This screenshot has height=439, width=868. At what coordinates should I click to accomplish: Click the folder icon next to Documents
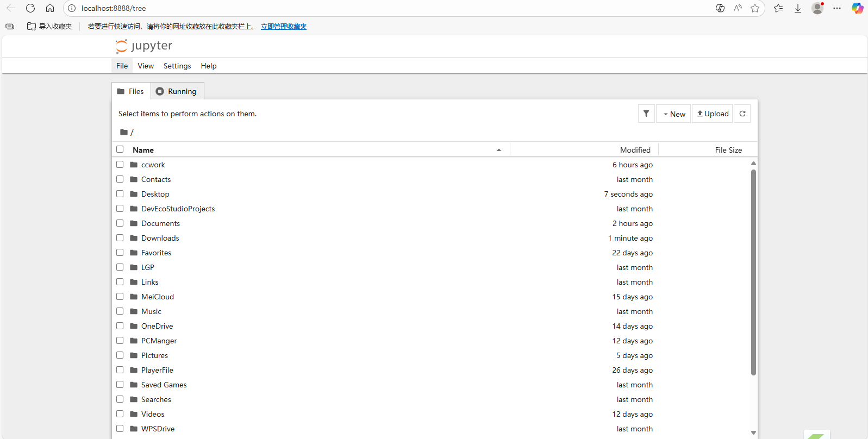[x=134, y=223]
